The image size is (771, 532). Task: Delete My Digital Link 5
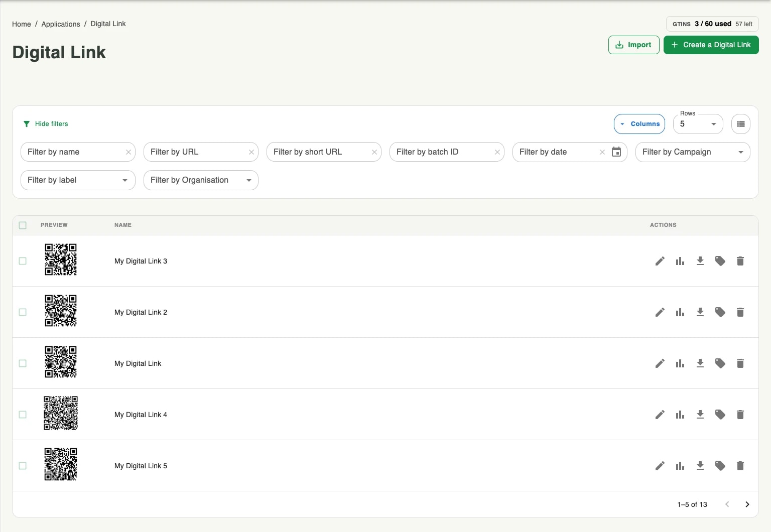(x=740, y=466)
